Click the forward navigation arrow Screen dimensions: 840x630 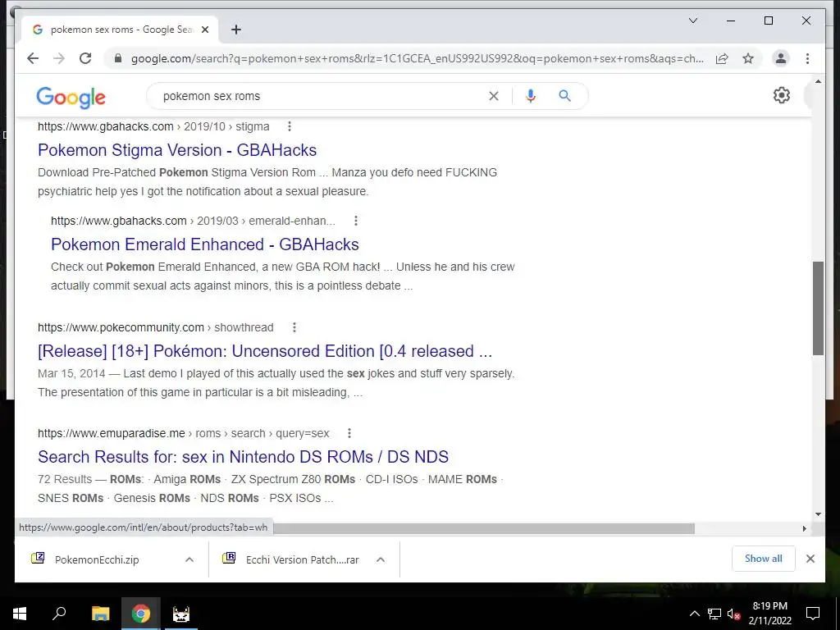59,58
